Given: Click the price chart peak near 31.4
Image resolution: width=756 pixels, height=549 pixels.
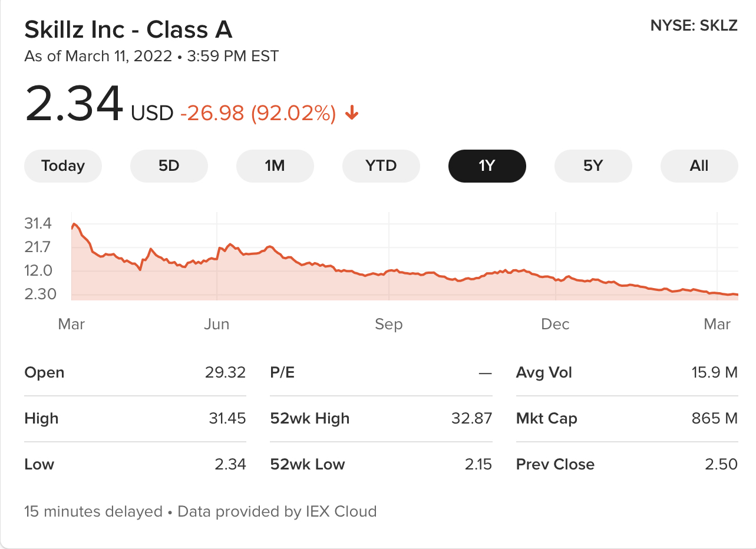Looking at the screenshot, I should pyautogui.click(x=74, y=224).
